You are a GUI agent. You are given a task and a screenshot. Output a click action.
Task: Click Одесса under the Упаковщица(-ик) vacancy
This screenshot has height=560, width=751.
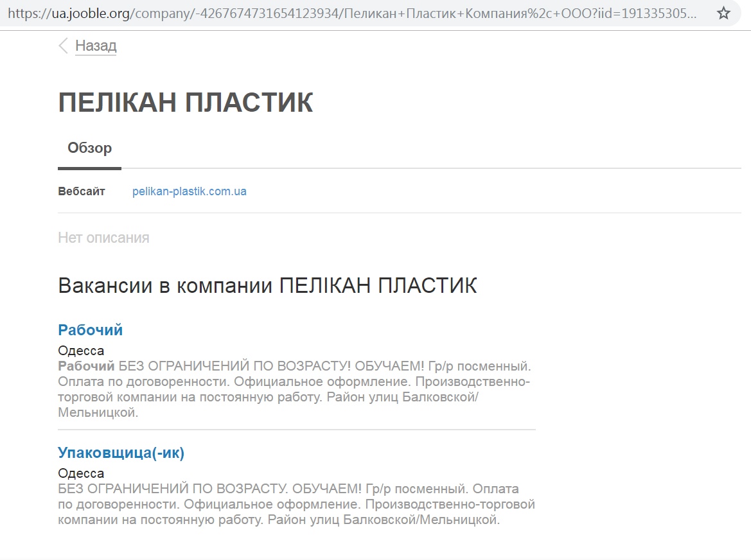point(81,473)
